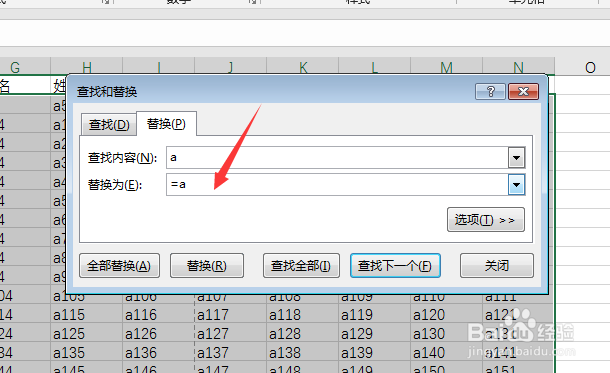This screenshot has width=610, height=373.
Task: Open the 替换为 dropdown arrow
Action: [517, 185]
